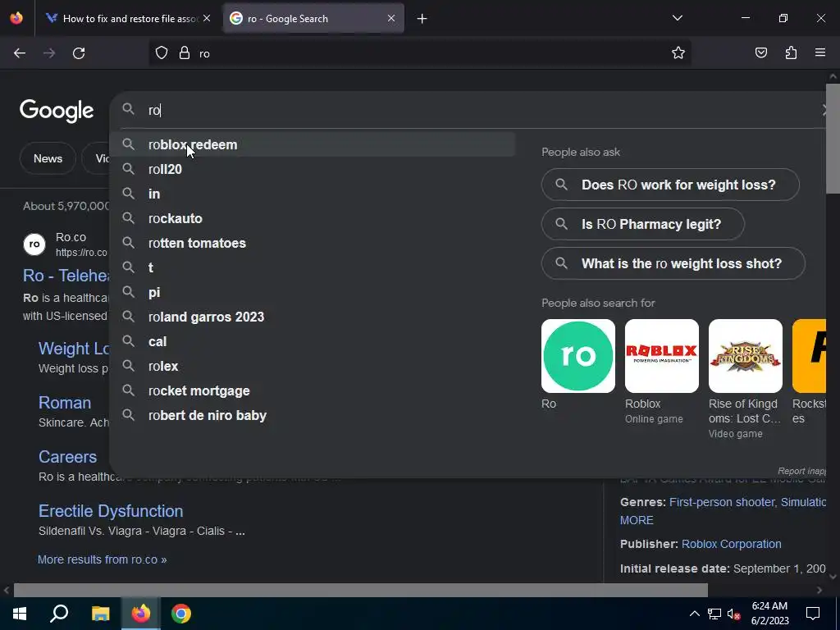
Task: Open Save to Pocket icon
Action: 760,53
